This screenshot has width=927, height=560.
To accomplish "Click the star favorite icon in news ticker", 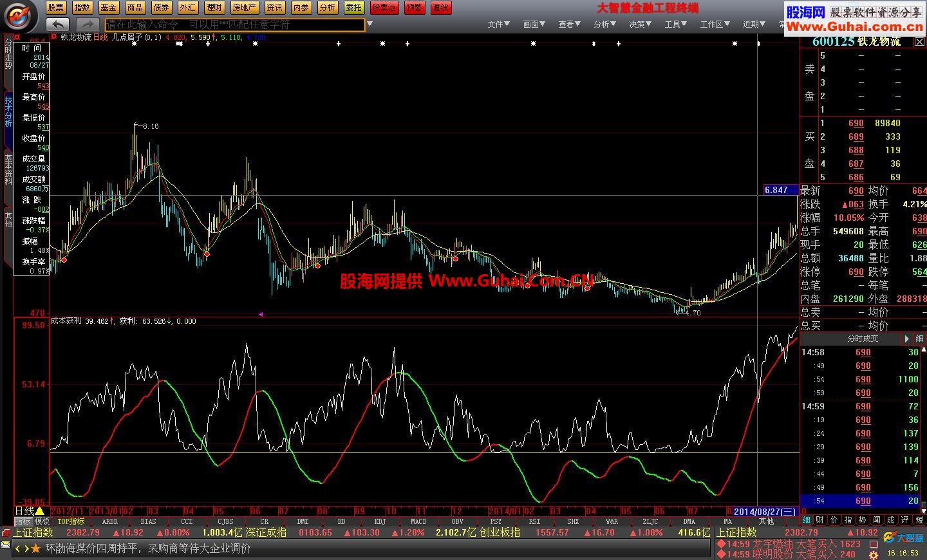I will coord(35,548).
